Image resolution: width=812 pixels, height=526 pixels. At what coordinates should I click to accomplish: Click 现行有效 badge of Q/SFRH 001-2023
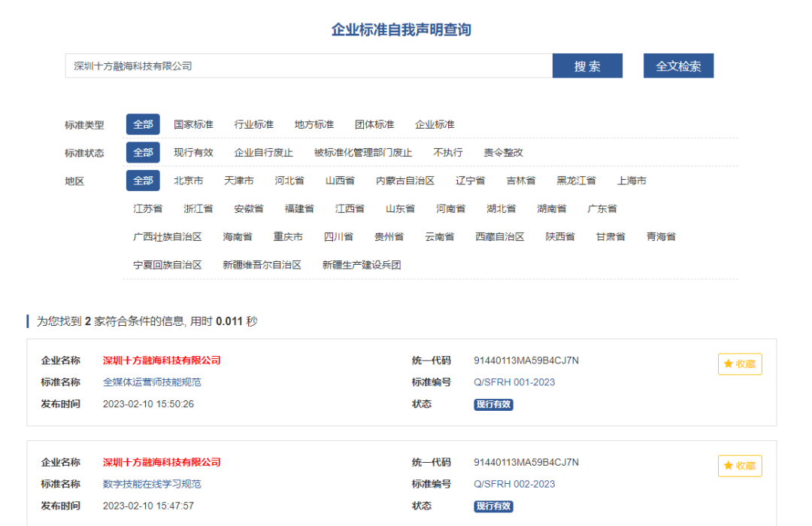(x=493, y=404)
